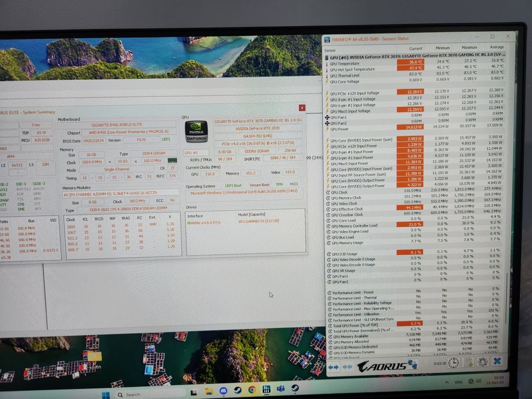Click the Average column header
Screen dimensions: 532x399
coord(497,47)
